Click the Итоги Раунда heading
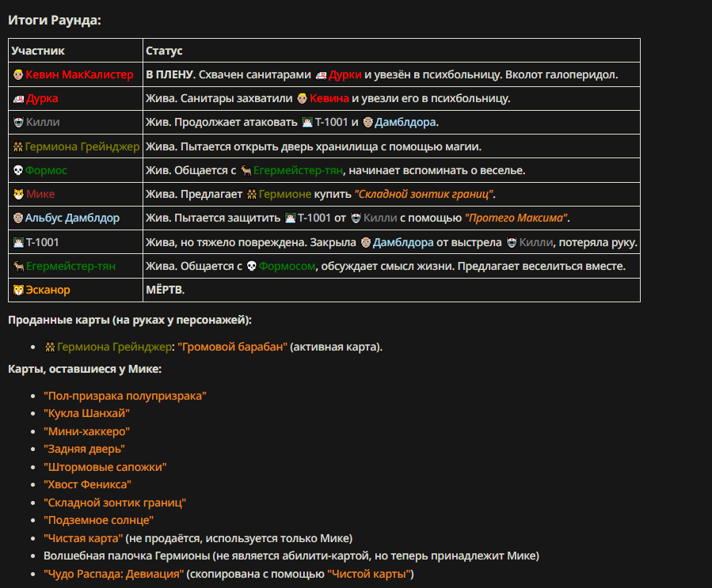The height and width of the screenshot is (588, 712). 55,21
